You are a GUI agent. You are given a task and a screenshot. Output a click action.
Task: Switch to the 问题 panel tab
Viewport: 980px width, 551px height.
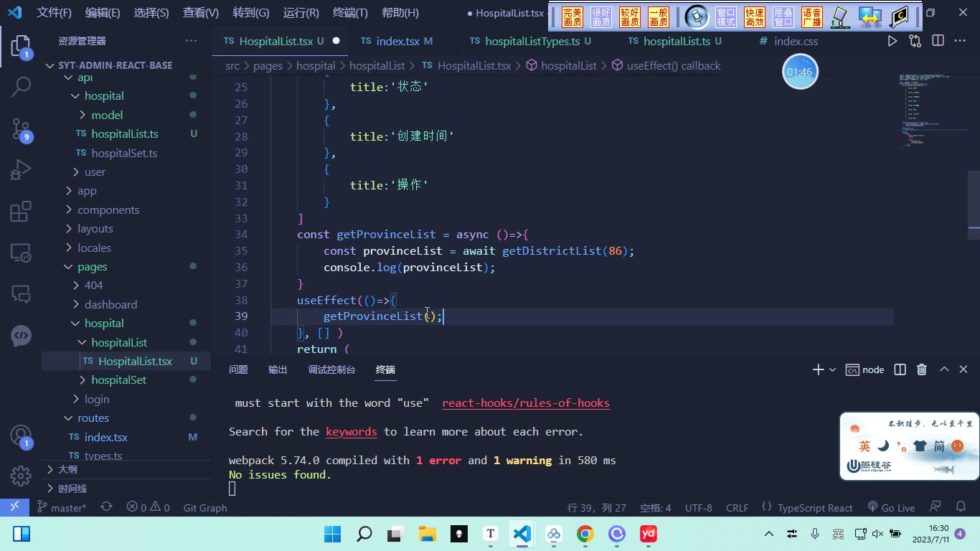238,369
